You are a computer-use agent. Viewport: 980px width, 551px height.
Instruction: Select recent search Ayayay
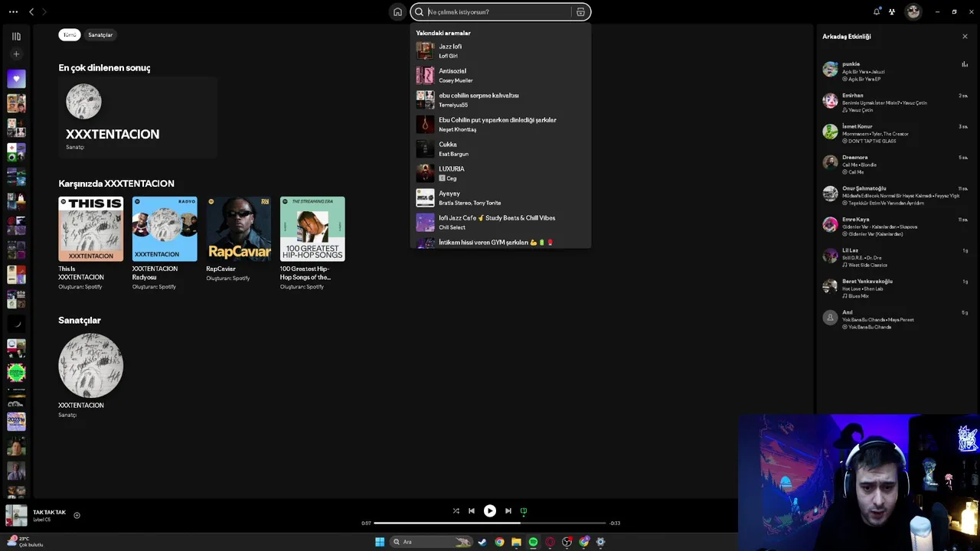pyautogui.click(x=500, y=197)
